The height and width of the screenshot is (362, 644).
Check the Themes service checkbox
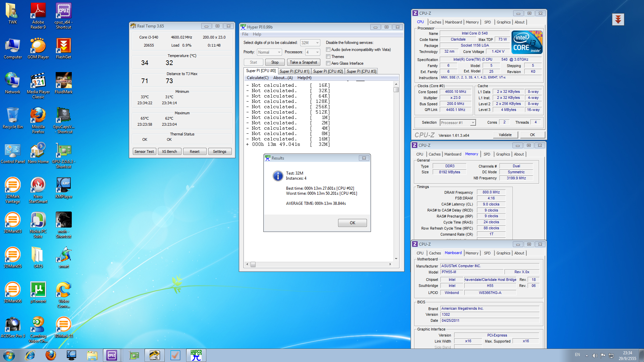(328, 57)
